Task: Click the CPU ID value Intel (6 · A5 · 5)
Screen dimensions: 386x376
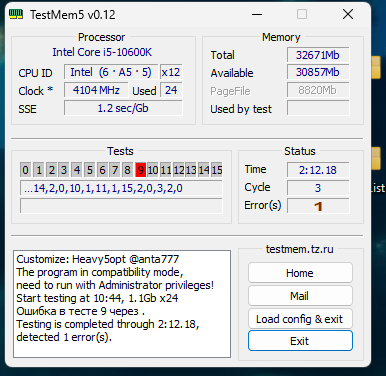Action: click(x=111, y=72)
